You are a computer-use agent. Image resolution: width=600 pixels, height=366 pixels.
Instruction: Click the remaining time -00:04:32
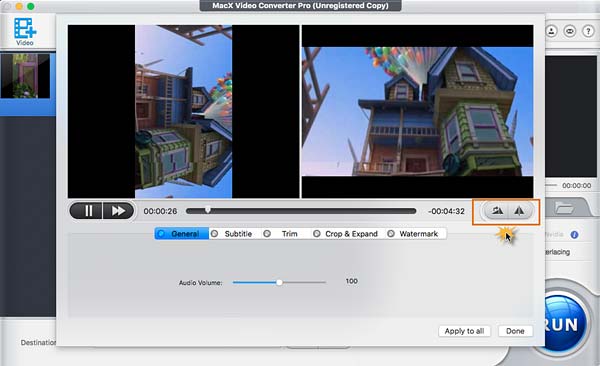[446, 211]
